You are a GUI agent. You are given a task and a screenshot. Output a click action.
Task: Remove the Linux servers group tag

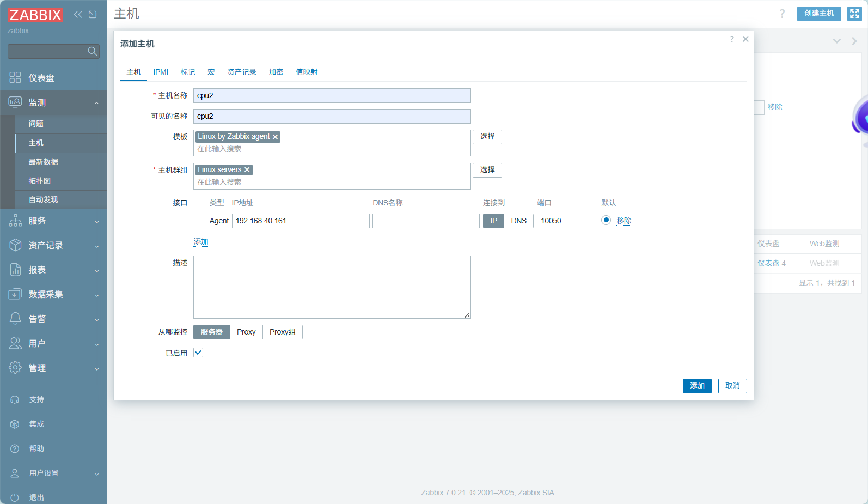pyautogui.click(x=247, y=170)
